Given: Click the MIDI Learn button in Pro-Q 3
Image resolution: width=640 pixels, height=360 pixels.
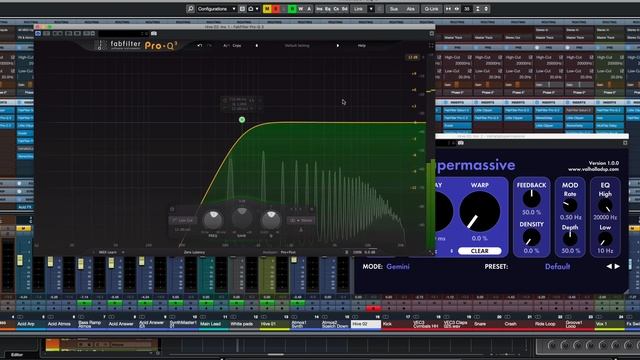Looking at the screenshot, I should [108, 252].
